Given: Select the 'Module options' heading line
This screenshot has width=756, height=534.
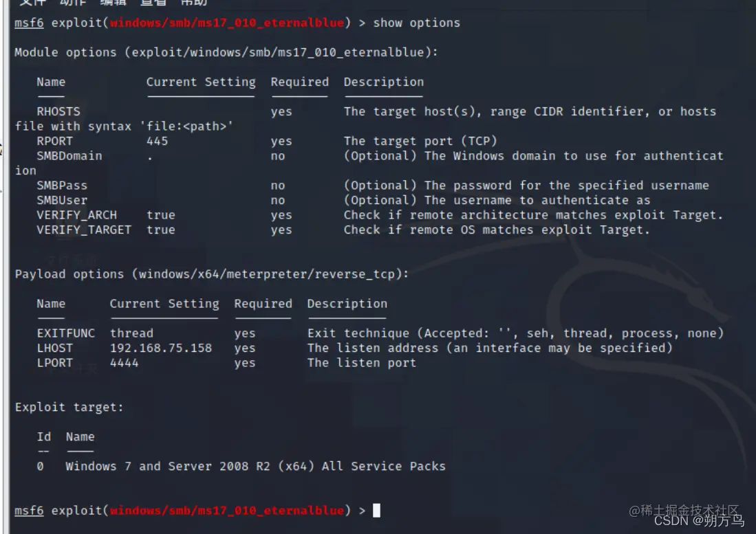Looking at the screenshot, I should tap(226, 52).
